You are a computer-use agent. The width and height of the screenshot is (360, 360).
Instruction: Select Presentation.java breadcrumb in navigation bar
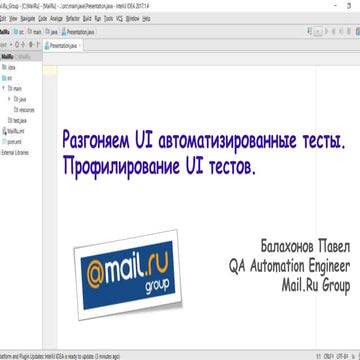pyautogui.click(x=78, y=32)
